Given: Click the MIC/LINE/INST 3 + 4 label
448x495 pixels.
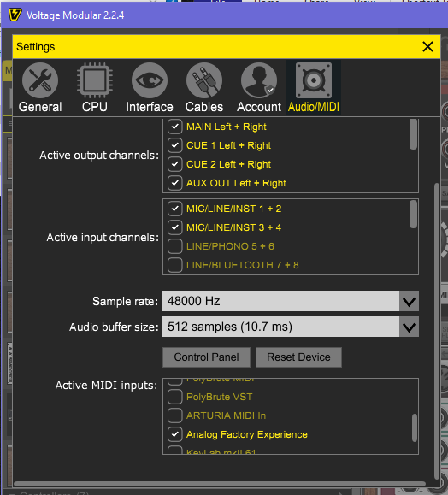Looking at the screenshot, I should click(x=233, y=227).
